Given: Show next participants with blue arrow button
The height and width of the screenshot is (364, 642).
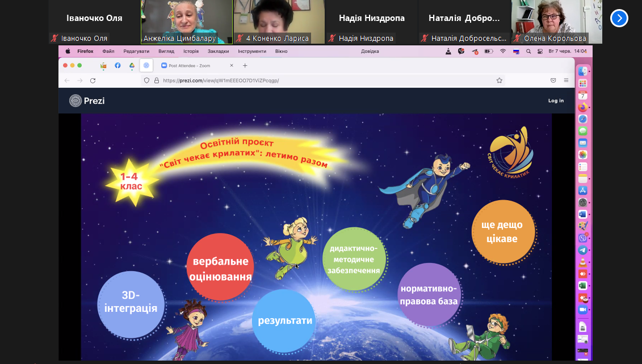Looking at the screenshot, I should click(619, 18).
